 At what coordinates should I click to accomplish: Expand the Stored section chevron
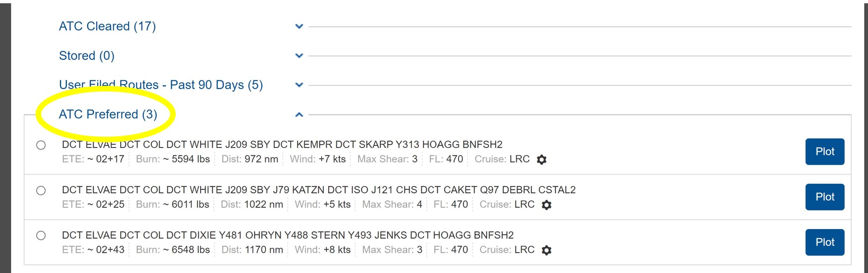pyautogui.click(x=299, y=56)
